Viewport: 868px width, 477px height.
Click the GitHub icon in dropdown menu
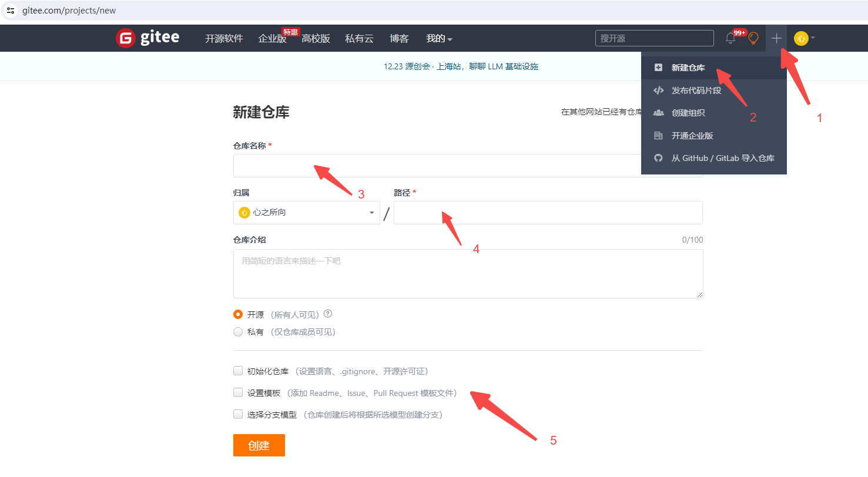tap(658, 158)
